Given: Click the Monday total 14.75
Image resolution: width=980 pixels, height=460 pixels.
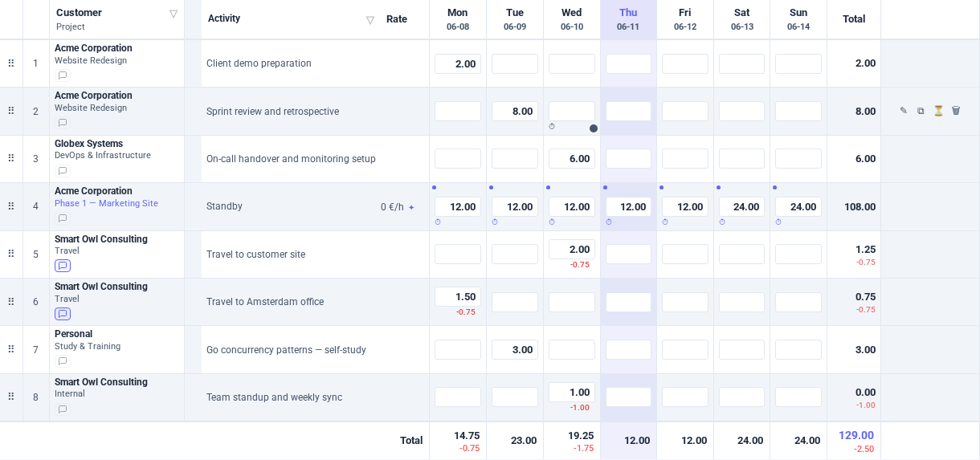Looking at the screenshot, I should coord(467,436).
